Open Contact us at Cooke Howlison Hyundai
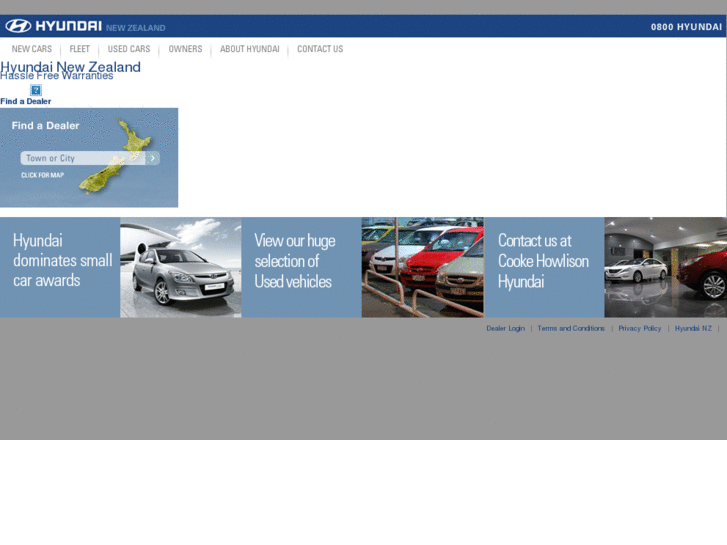This screenshot has height=545, width=727. pos(544,267)
